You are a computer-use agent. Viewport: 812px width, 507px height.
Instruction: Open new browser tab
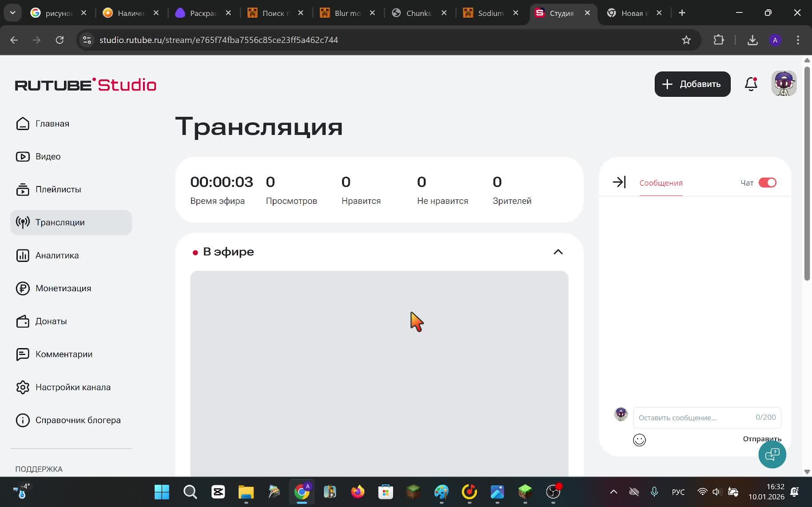(x=682, y=13)
